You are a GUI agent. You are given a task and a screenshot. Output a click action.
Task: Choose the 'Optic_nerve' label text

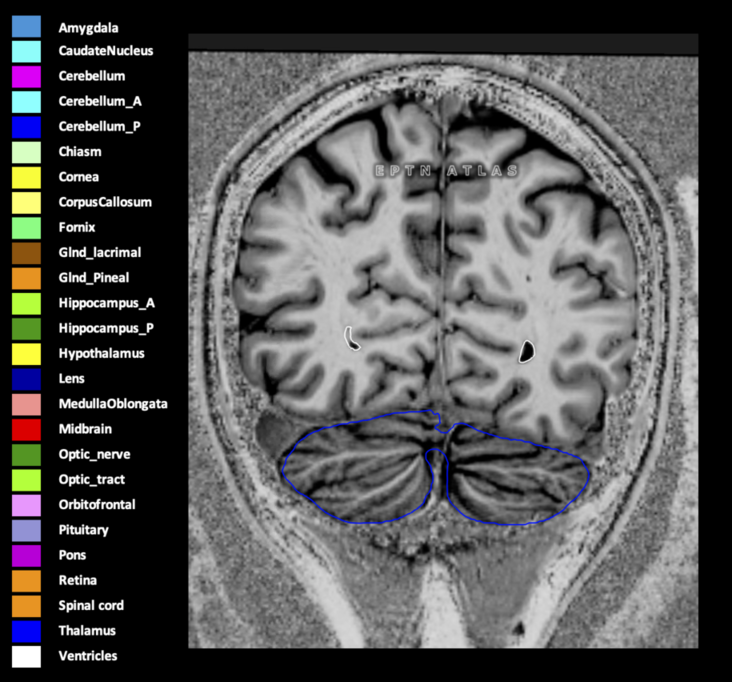click(95, 454)
